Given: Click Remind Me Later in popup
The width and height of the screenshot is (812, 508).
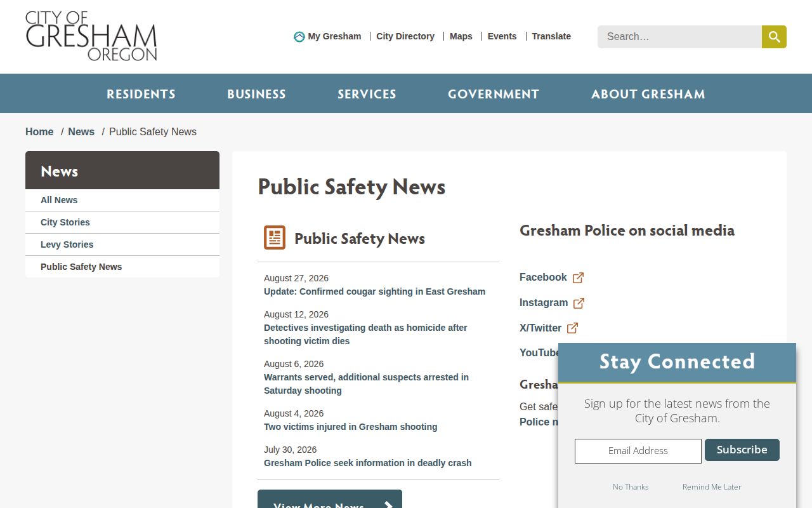Looking at the screenshot, I should tap(712, 487).
